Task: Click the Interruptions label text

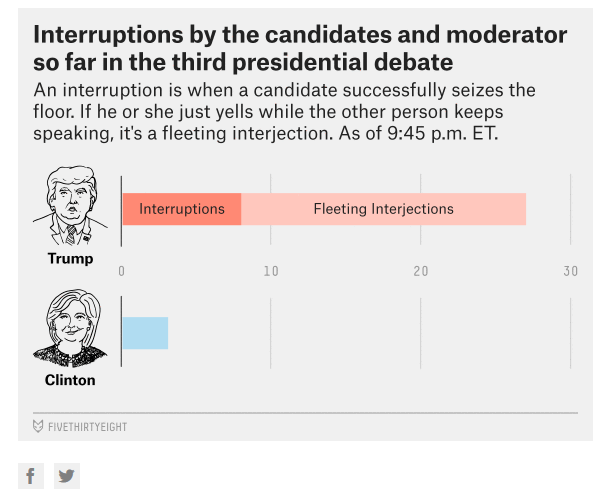Action: 182,209
